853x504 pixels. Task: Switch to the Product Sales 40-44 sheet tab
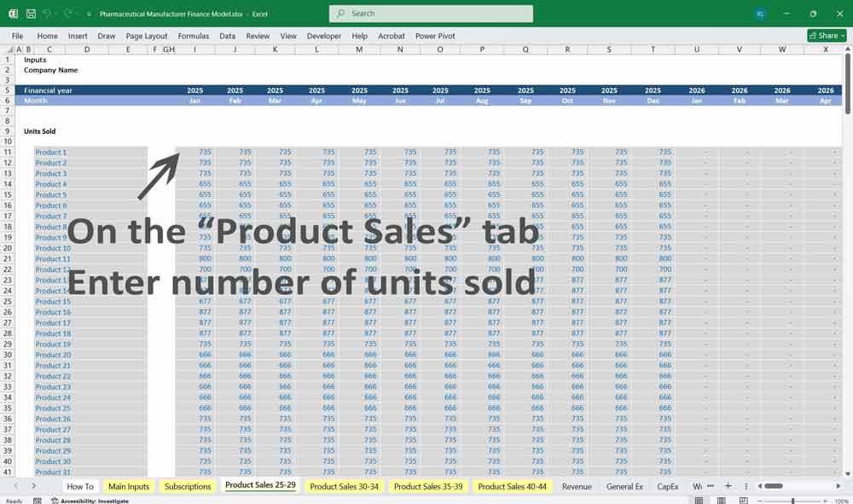(x=512, y=487)
